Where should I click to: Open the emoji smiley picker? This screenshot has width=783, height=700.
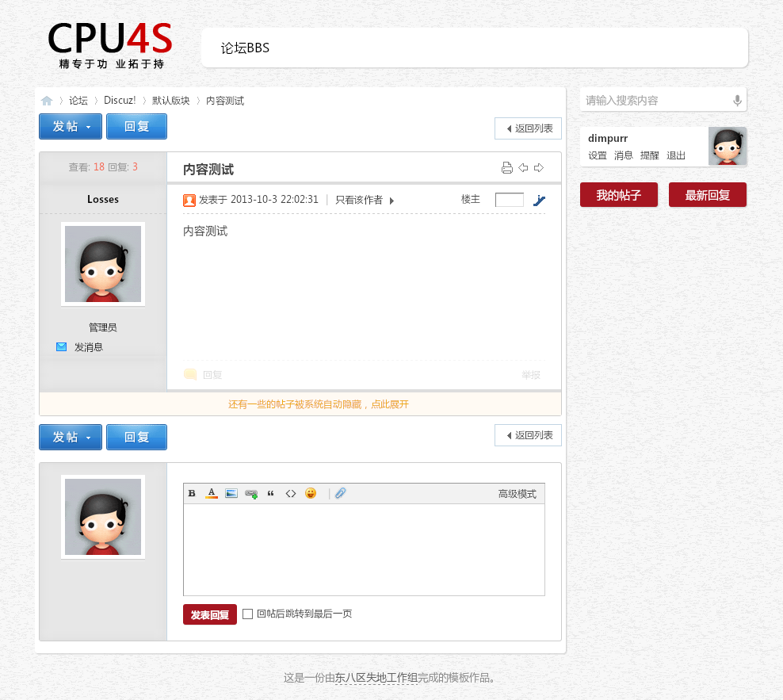[311, 494]
